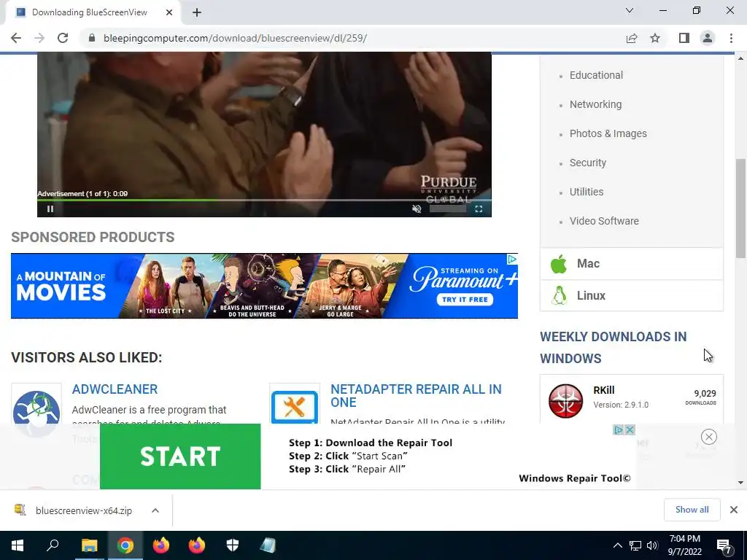
Task: Expand the Linux downloads section
Action: point(632,296)
